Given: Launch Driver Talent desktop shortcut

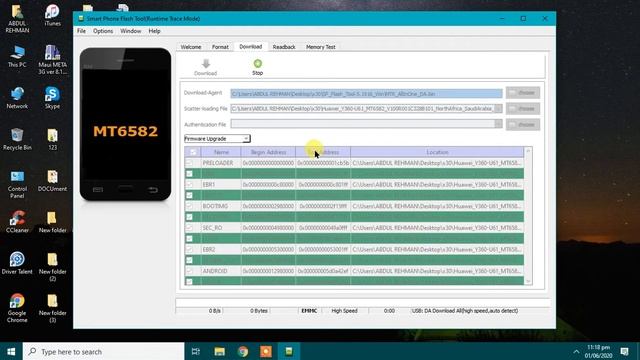Looking at the screenshot, I should click(17, 263).
